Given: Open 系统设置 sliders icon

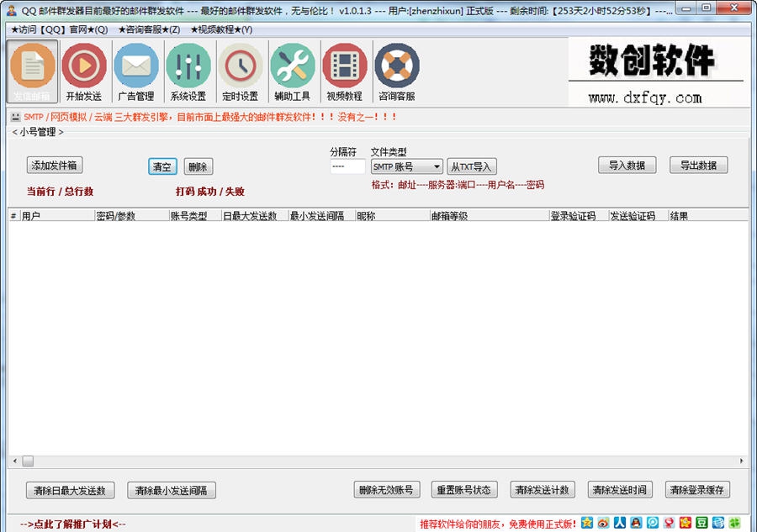Looking at the screenshot, I should point(188,71).
